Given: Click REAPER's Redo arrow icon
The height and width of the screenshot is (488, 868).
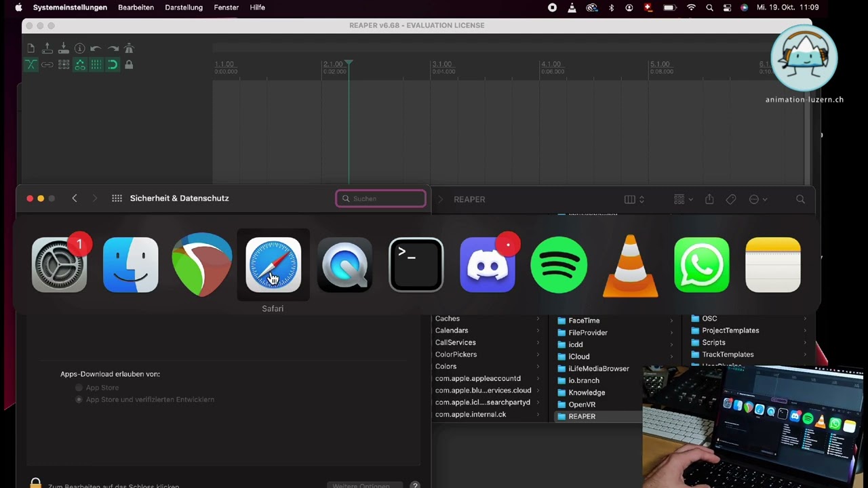Looking at the screenshot, I should (x=113, y=48).
